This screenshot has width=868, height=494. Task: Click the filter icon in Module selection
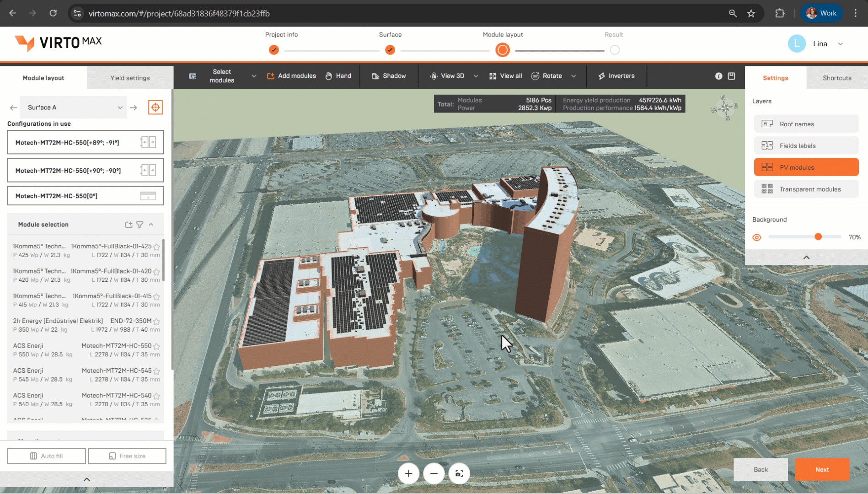tap(140, 225)
